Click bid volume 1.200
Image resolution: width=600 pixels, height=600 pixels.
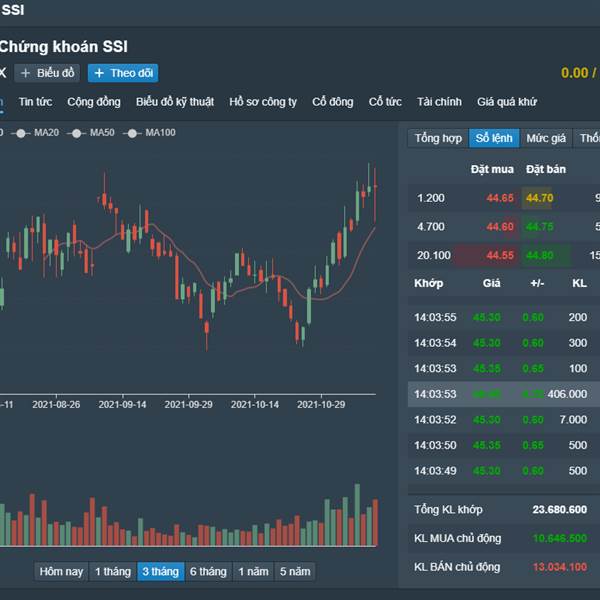point(431,198)
